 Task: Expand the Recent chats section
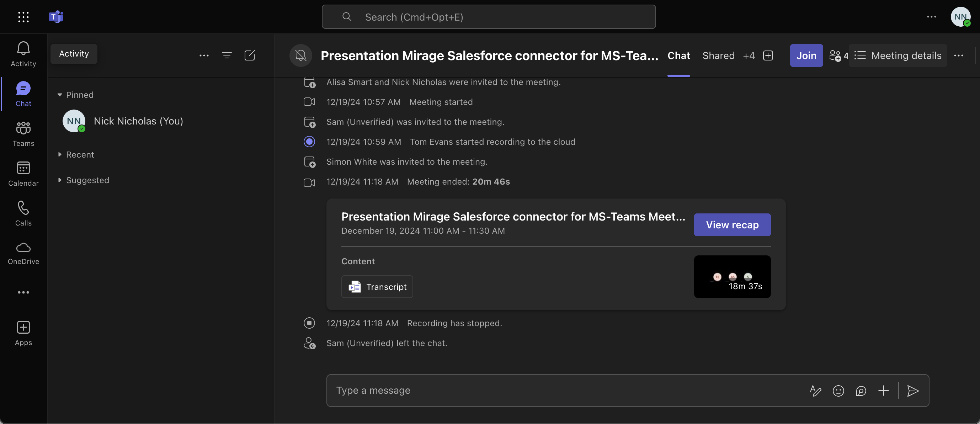click(60, 154)
